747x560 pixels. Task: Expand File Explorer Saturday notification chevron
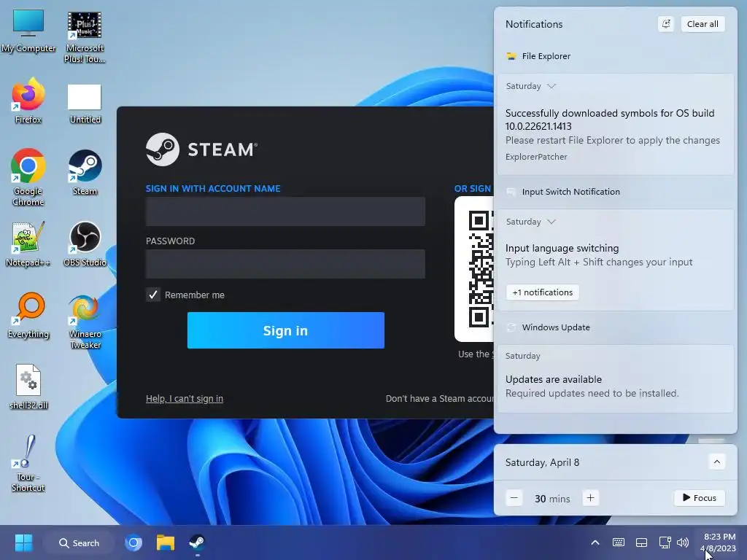point(551,86)
